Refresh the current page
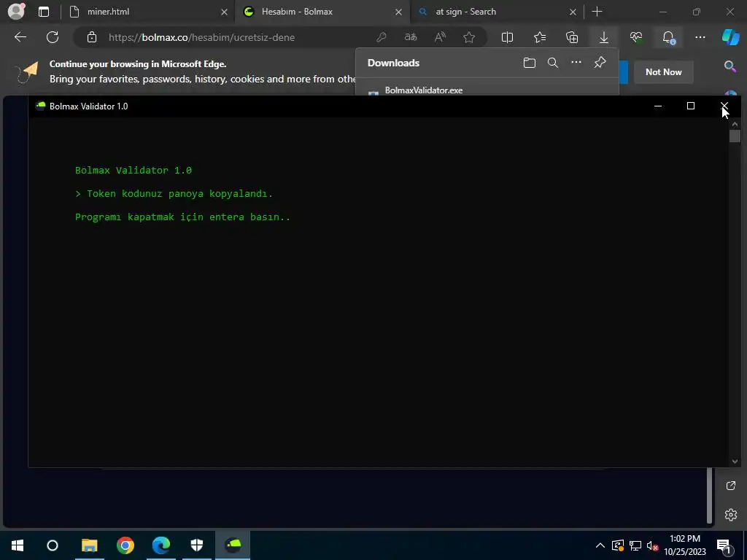Viewport: 747px width, 560px height. 53,37
